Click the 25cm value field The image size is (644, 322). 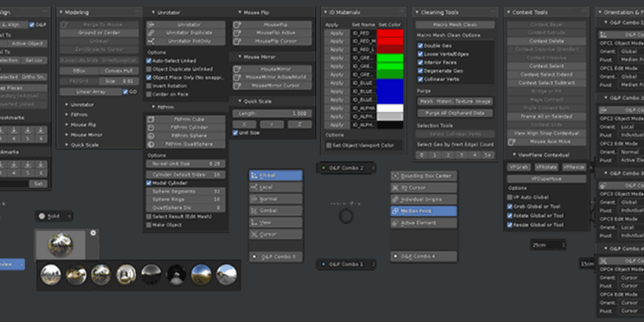(548, 245)
